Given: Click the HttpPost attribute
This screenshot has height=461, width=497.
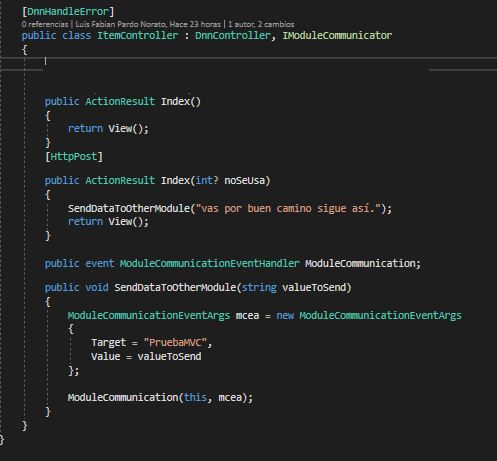Looking at the screenshot, I should point(74,156).
